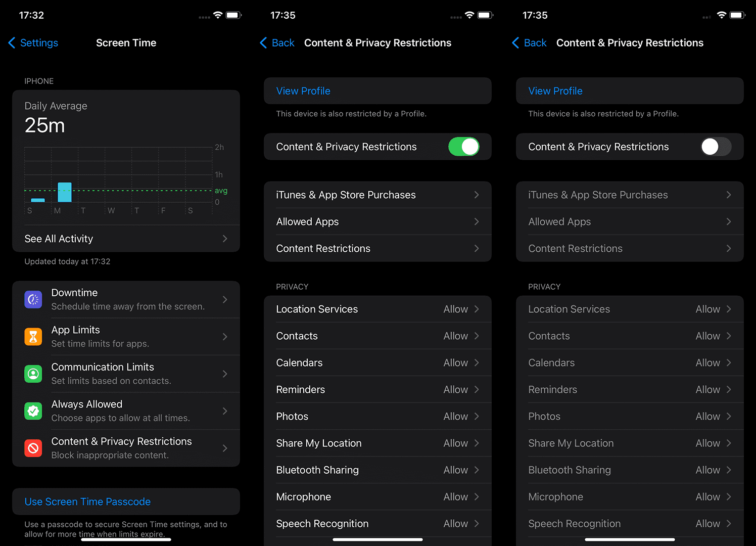Tap greyed-out iTunes & App Store Purchases row
756x546 pixels.
pyautogui.click(x=630, y=195)
